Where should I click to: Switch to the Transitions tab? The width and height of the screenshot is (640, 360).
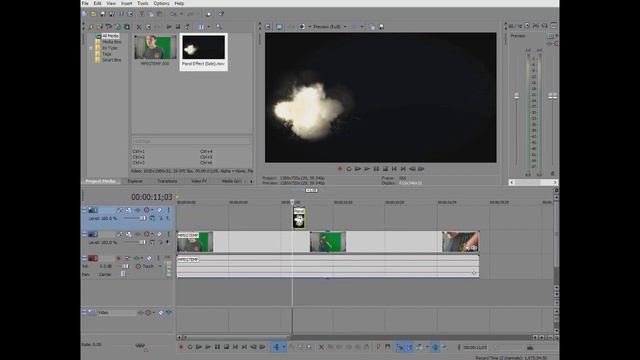167,181
